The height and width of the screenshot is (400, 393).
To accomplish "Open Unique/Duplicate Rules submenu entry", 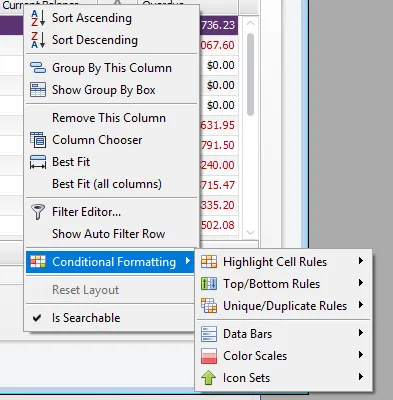I will pos(284,306).
